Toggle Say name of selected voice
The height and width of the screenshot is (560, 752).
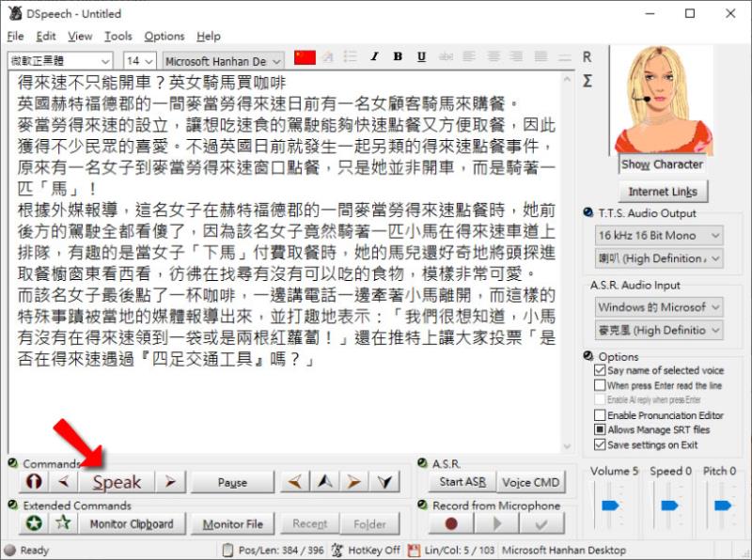point(600,370)
